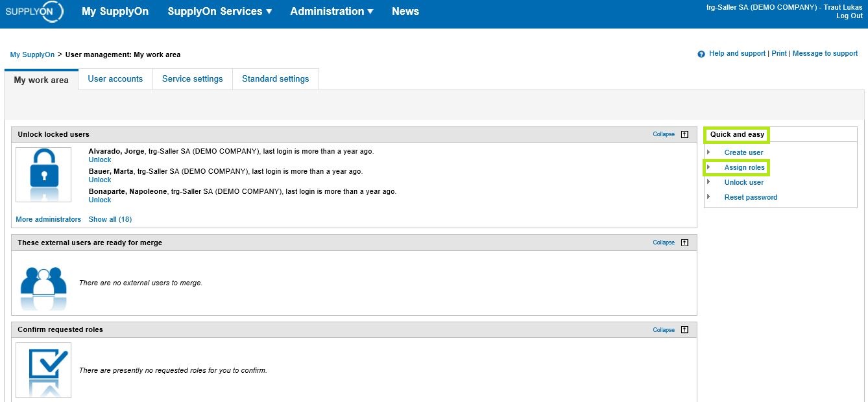Viewport: 868px width, 402px height.
Task: Click the arrow bullet beside Assign roles
Action: 708,167
